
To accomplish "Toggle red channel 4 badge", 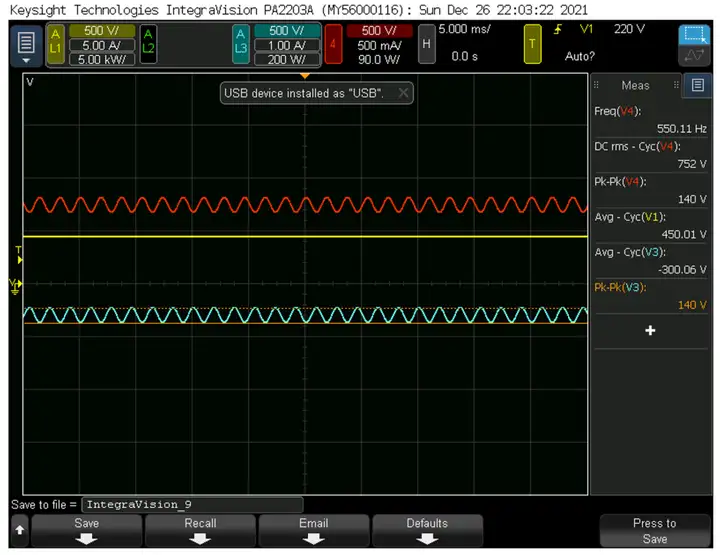I will 333,44.
